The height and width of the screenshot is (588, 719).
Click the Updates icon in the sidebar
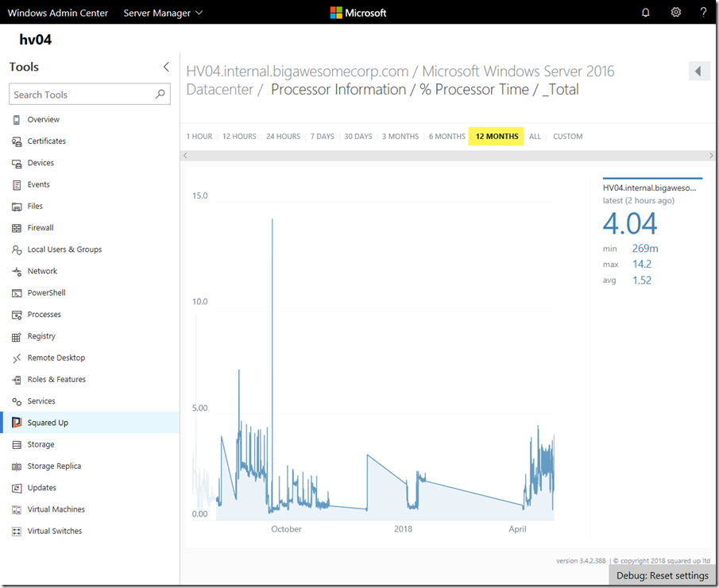tap(17, 488)
